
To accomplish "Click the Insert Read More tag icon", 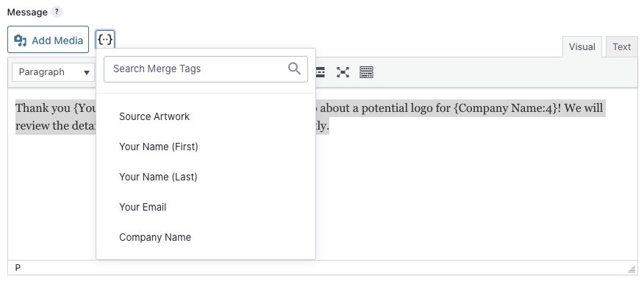I will click(321, 72).
